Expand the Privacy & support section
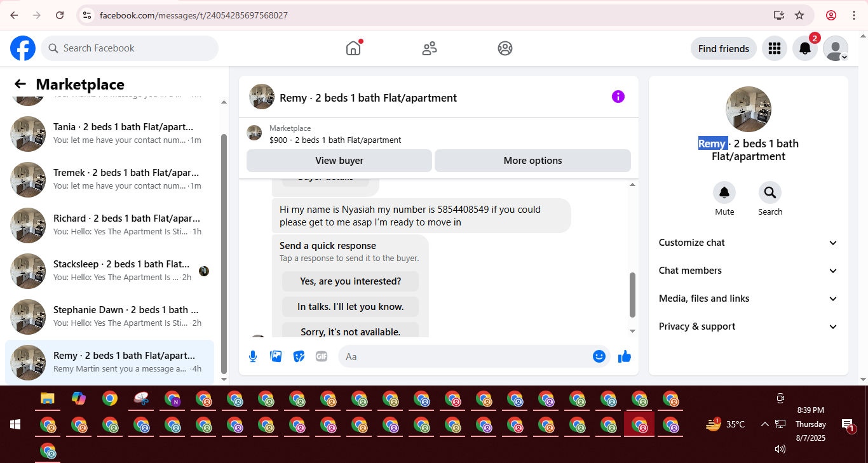The image size is (868, 463). [749, 326]
